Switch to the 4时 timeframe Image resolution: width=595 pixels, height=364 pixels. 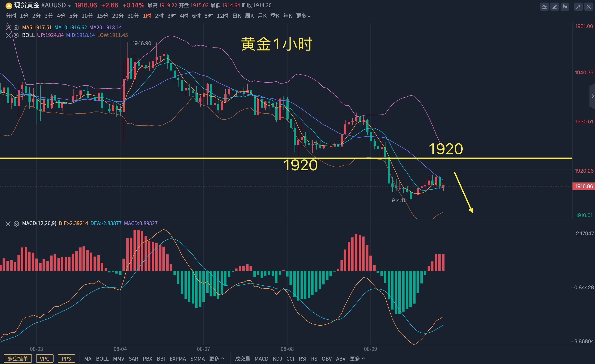184,16
